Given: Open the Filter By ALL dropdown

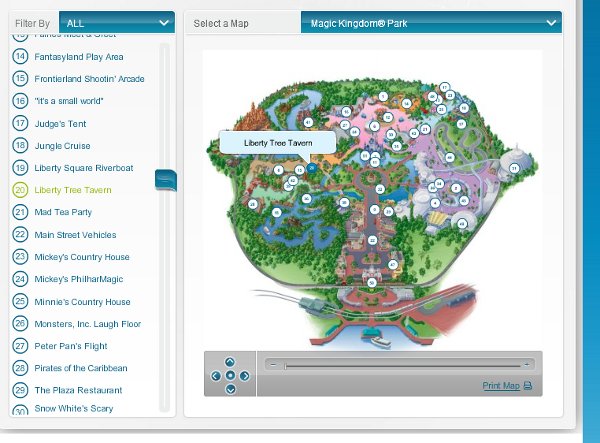Looking at the screenshot, I should 117,23.
